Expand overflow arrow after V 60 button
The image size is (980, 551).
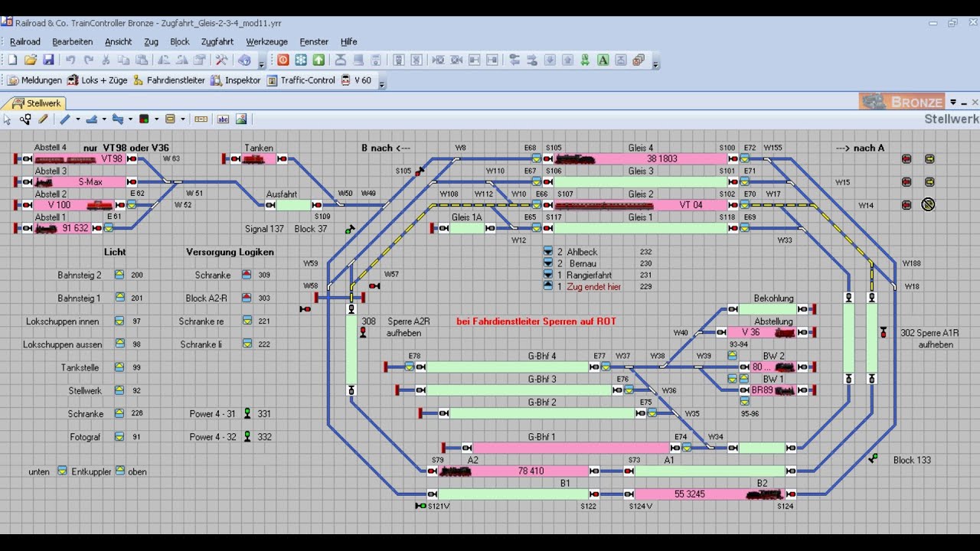click(382, 83)
